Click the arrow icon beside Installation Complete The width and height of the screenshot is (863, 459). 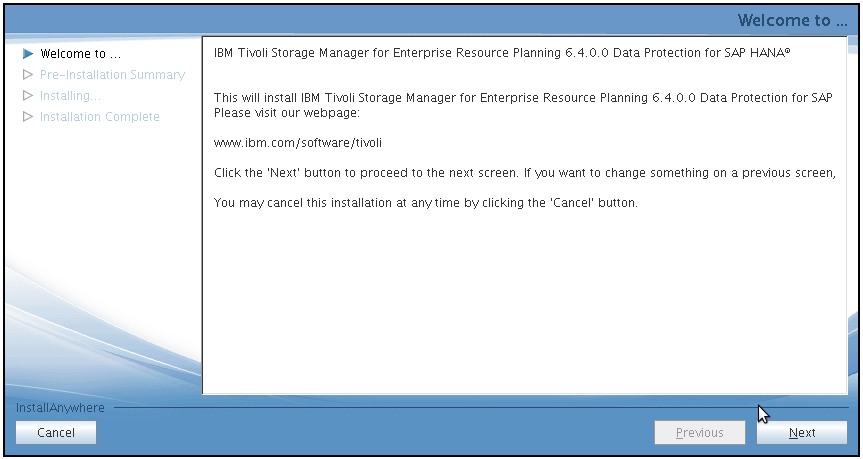pos(28,116)
